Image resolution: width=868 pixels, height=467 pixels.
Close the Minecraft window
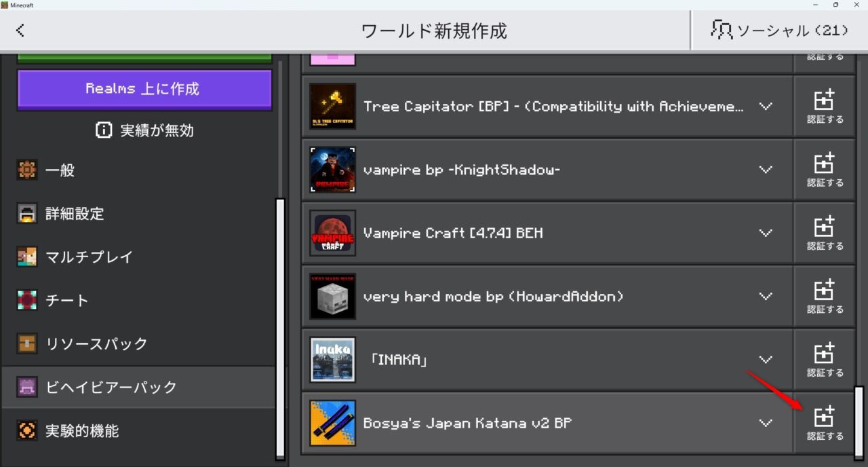click(x=857, y=5)
